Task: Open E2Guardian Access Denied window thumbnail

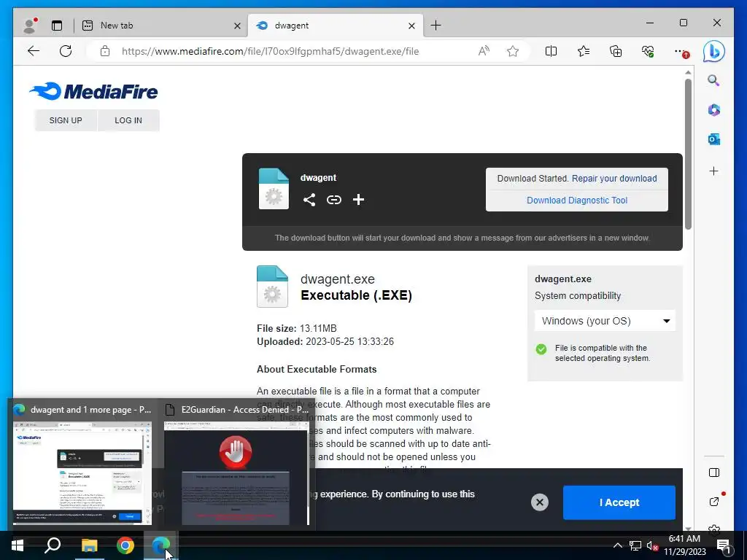Action: point(236,464)
